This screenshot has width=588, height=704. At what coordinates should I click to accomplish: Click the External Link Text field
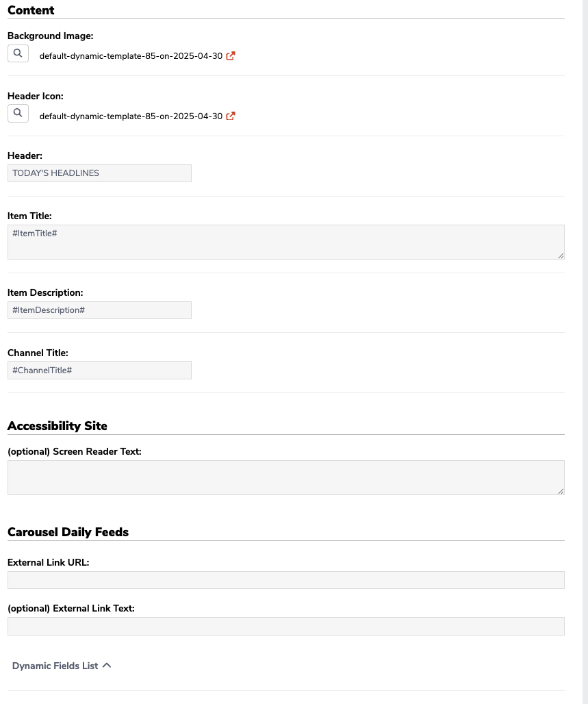286,627
